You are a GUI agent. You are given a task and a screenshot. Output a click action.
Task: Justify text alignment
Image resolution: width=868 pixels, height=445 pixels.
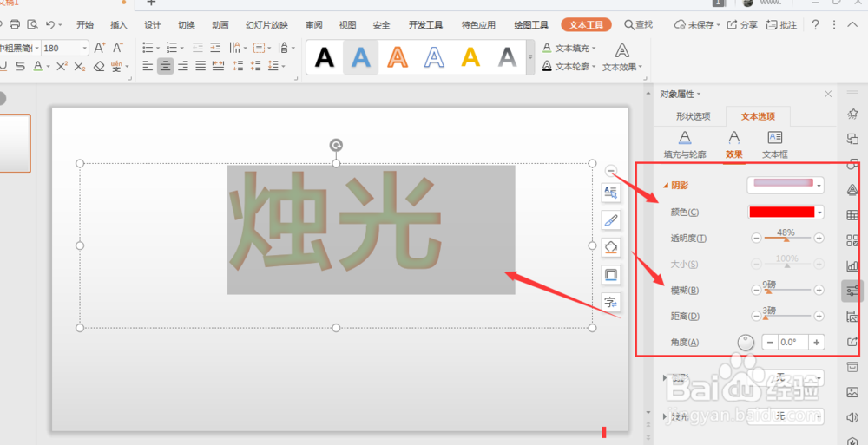(201, 67)
